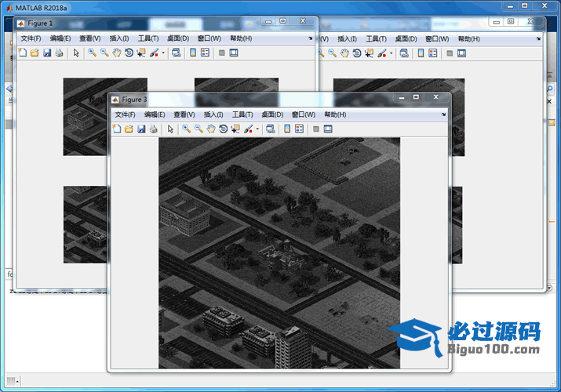Choose Data Cursor tool in Figure 3
561x392 pixels.
[x=235, y=129]
